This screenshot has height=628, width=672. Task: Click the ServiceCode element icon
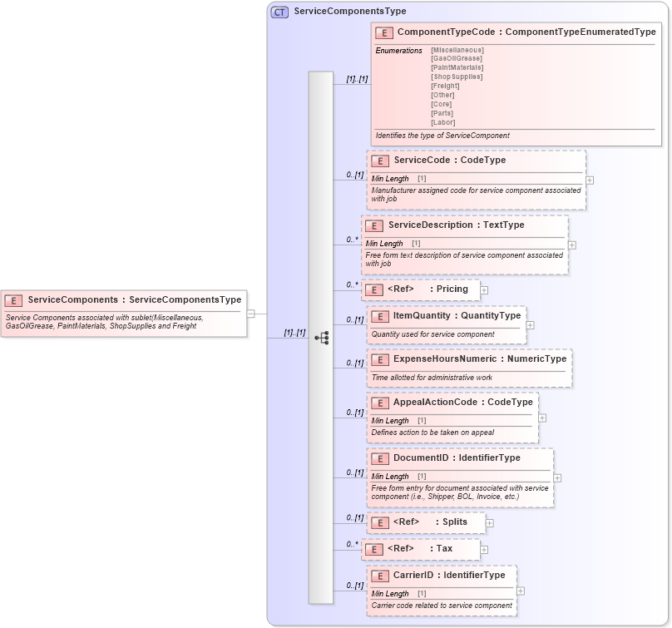tap(380, 161)
